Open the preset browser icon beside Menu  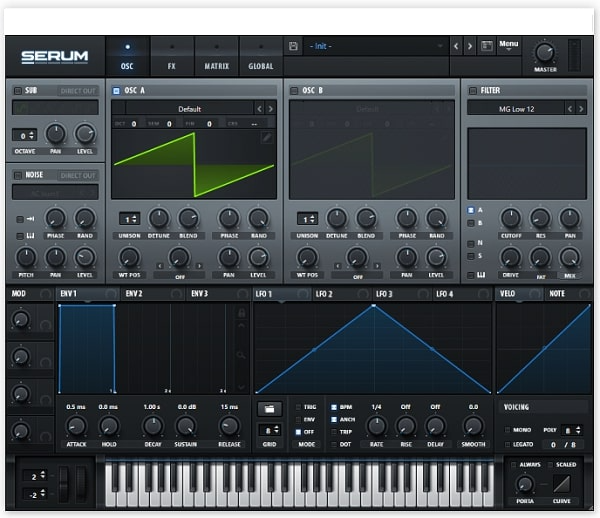coord(487,46)
